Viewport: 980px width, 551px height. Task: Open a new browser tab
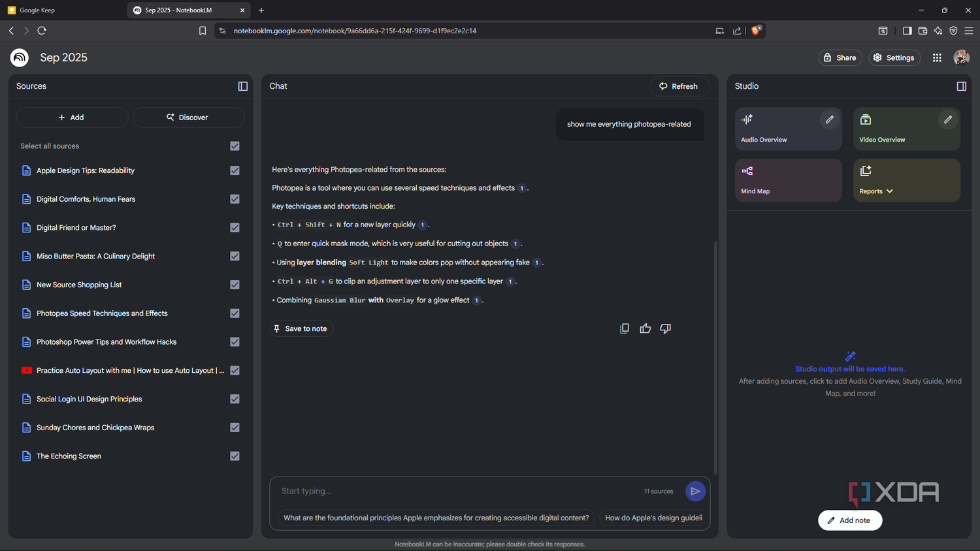tap(261, 10)
